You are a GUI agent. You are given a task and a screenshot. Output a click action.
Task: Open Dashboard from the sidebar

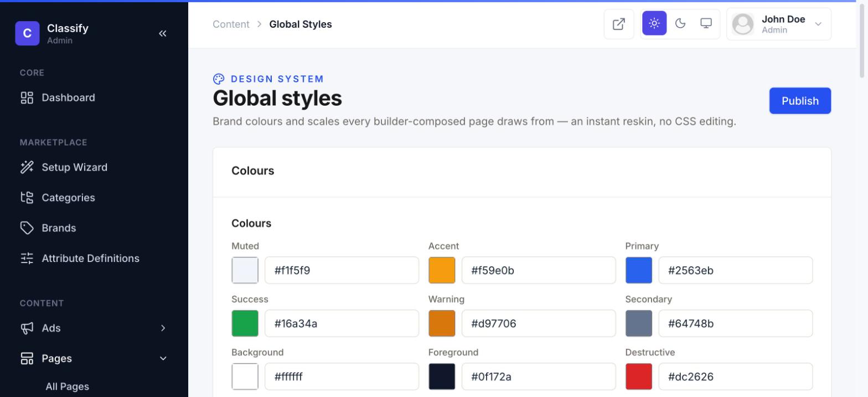pyautogui.click(x=94, y=98)
